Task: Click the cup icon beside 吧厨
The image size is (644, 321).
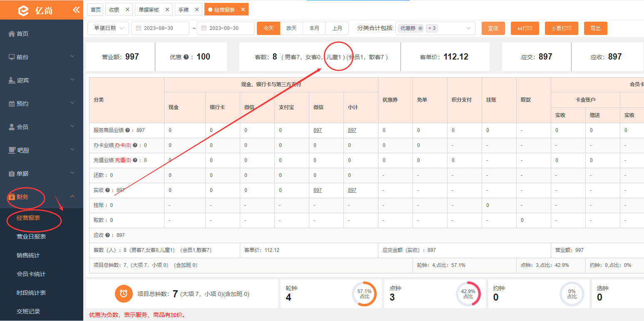Action: 12,150
